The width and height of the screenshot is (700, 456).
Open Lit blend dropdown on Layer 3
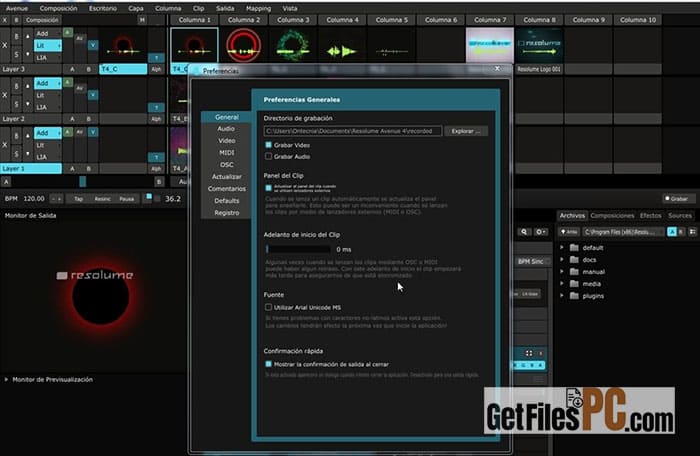pos(48,46)
